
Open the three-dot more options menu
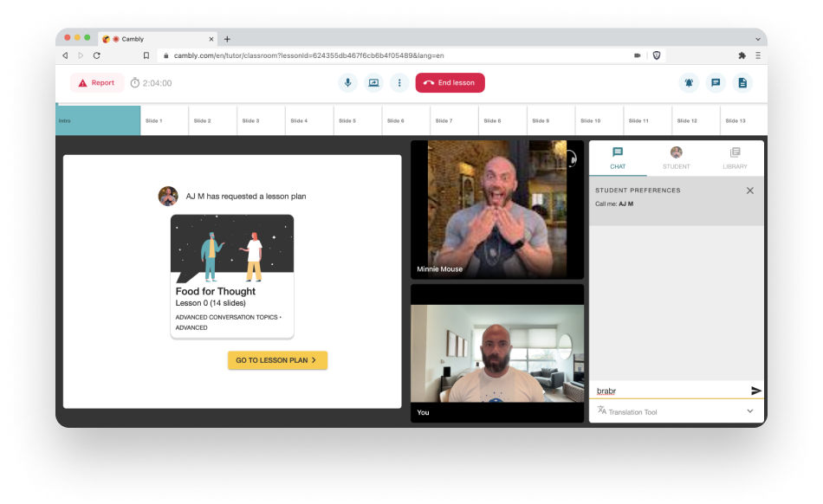(x=399, y=83)
